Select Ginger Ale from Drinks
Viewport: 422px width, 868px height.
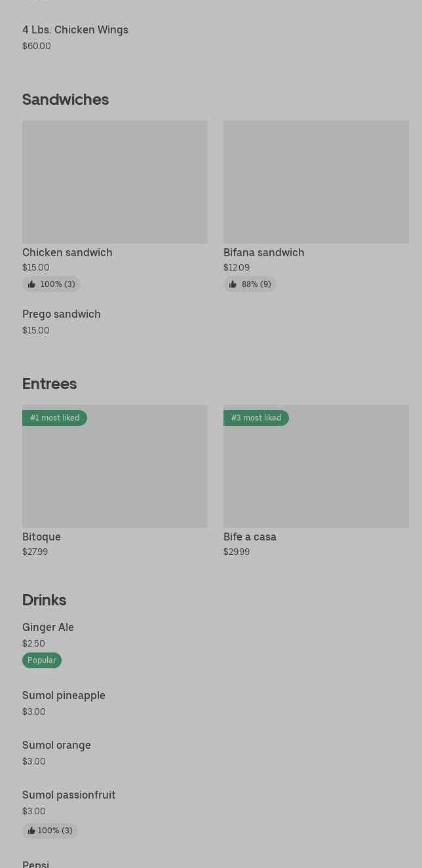coord(48,628)
